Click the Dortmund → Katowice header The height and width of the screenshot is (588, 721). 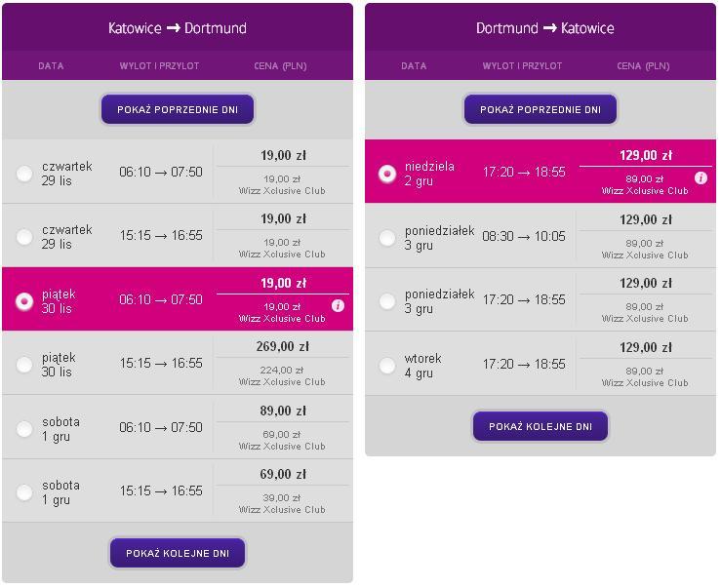[x=544, y=28]
